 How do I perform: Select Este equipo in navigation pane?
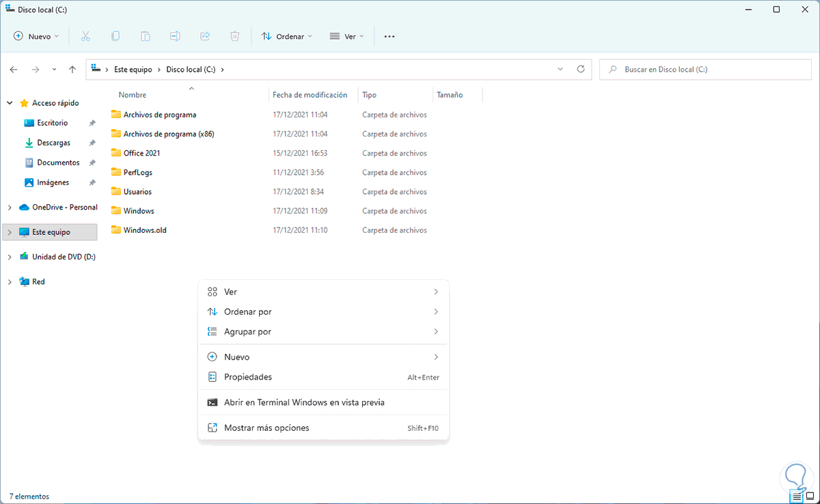[x=51, y=232]
